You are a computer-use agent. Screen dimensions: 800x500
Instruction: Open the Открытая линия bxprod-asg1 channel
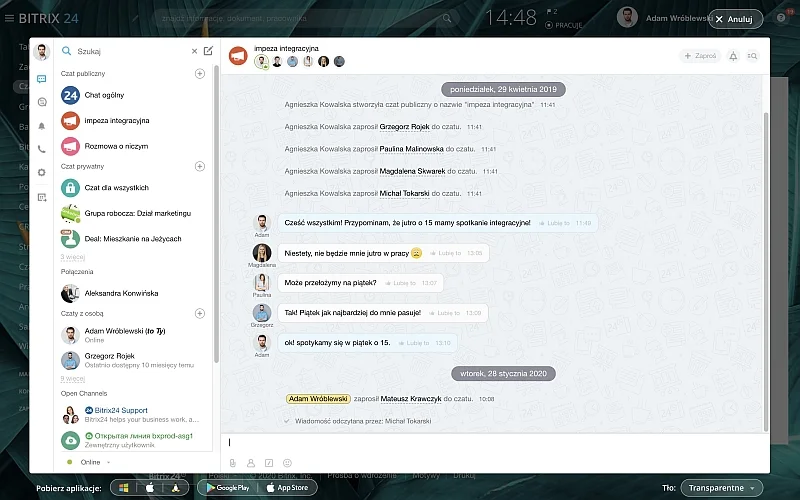point(133,440)
